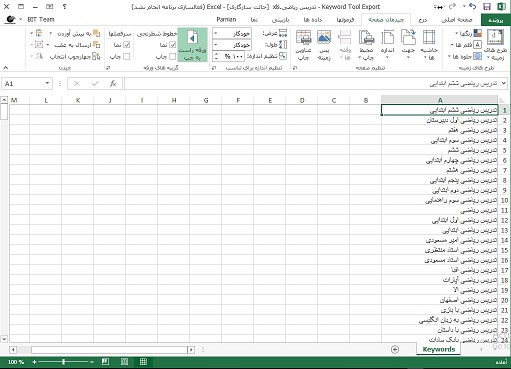Click the Ribbon Display Options icon
This screenshot has width=511, height=369.
(x=49, y=6)
